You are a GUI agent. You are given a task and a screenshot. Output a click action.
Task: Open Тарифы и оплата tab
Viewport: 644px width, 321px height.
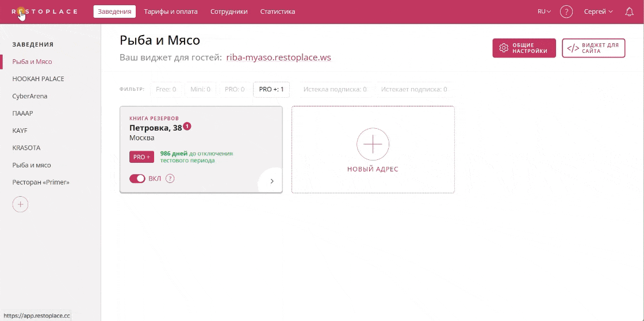pyautogui.click(x=171, y=12)
